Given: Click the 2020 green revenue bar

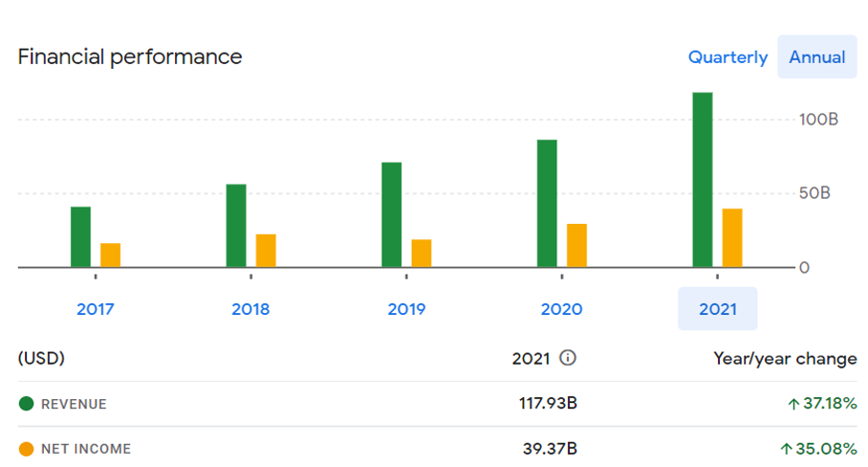Looking at the screenshot, I should point(547,204).
